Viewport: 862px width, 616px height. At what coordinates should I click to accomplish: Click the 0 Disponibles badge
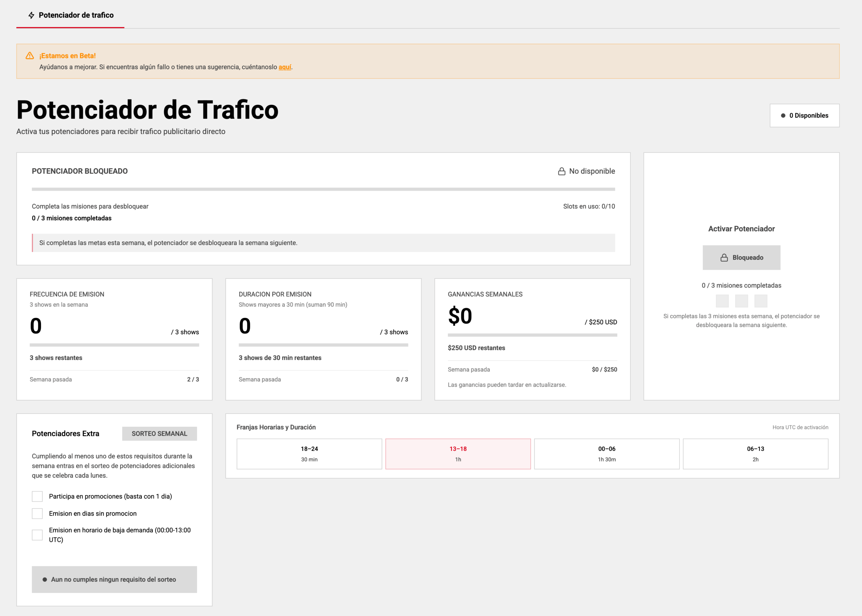tap(804, 115)
